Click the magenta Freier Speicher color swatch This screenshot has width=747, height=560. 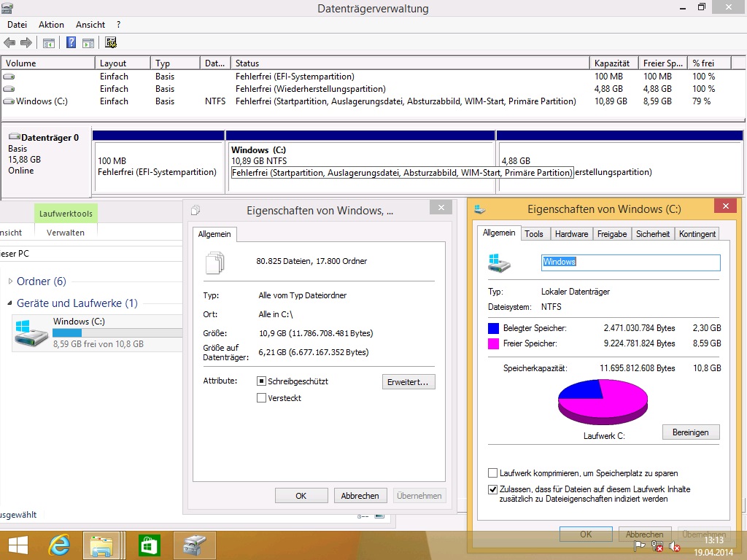click(494, 343)
